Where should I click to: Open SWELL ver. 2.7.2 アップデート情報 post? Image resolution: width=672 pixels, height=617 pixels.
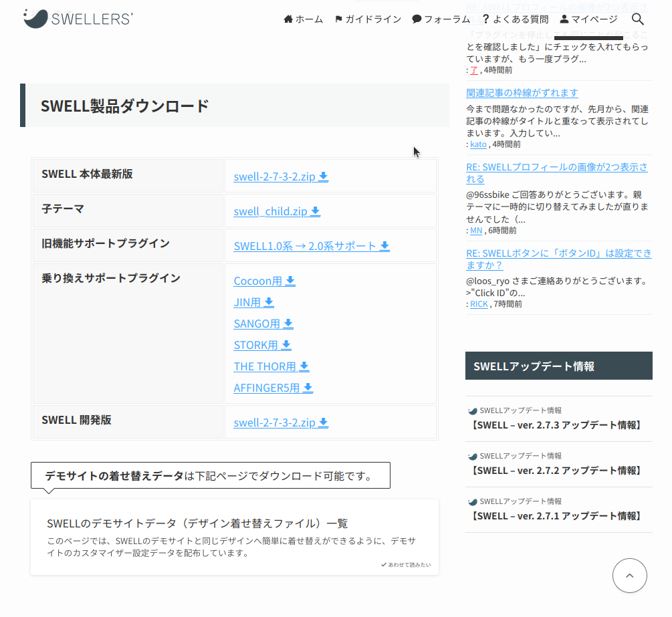(x=559, y=464)
